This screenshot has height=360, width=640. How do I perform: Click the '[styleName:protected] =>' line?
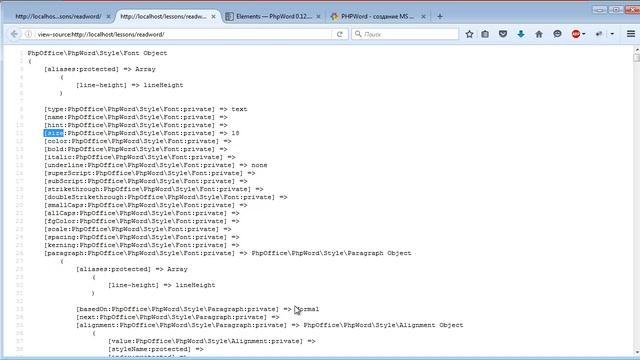pyautogui.click(x=156, y=349)
